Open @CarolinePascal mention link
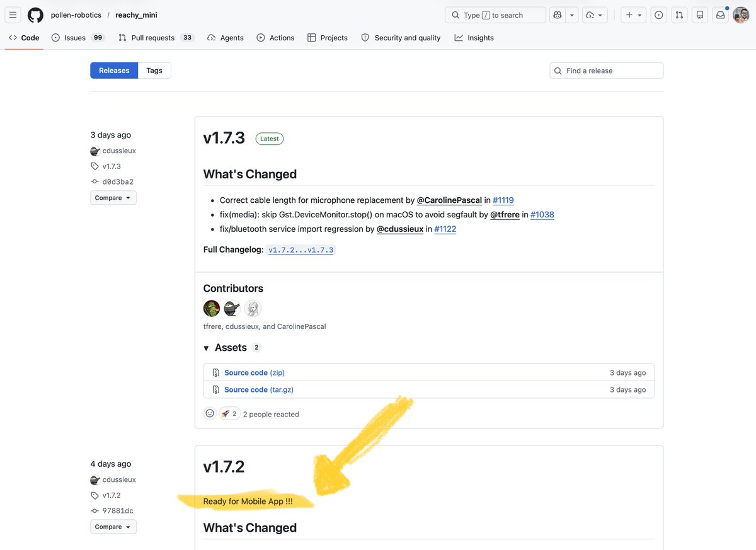The height and width of the screenshot is (550, 756). pyautogui.click(x=449, y=200)
